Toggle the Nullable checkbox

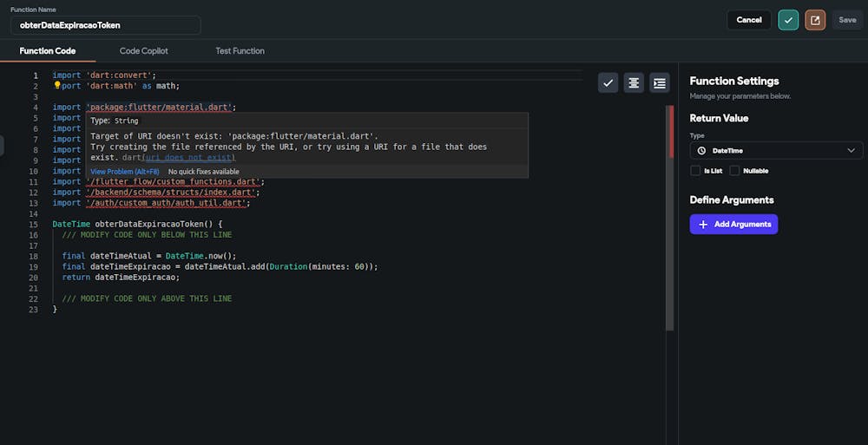pyautogui.click(x=735, y=171)
